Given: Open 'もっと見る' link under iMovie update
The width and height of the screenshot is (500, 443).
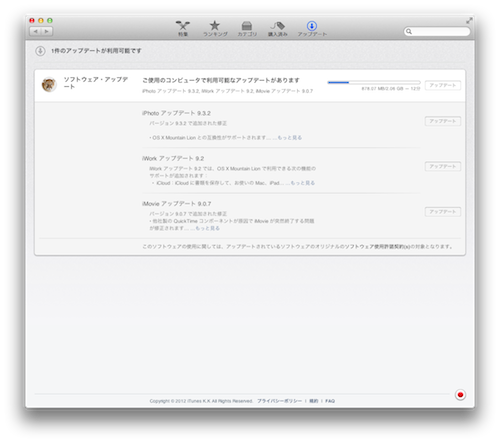Looking at the screenshot, I should point(207,228).
